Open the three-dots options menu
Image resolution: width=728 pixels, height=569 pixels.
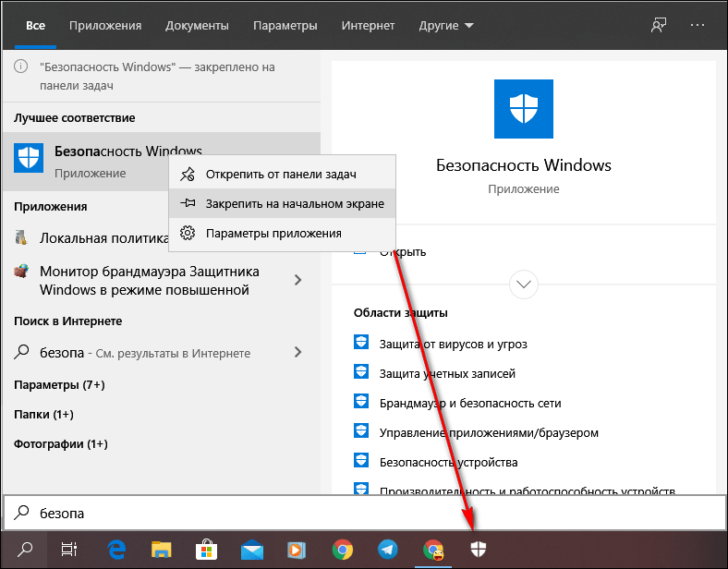pos(697,26)
